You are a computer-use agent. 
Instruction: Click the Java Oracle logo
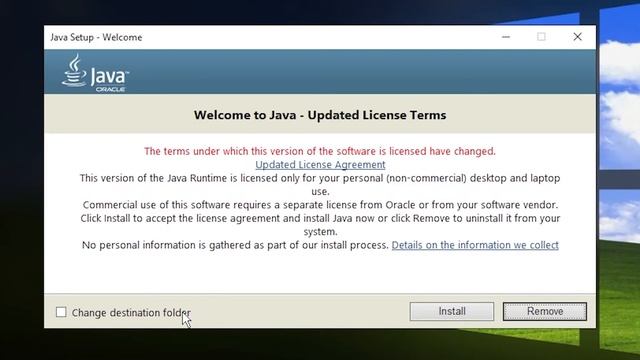[95, 73]
